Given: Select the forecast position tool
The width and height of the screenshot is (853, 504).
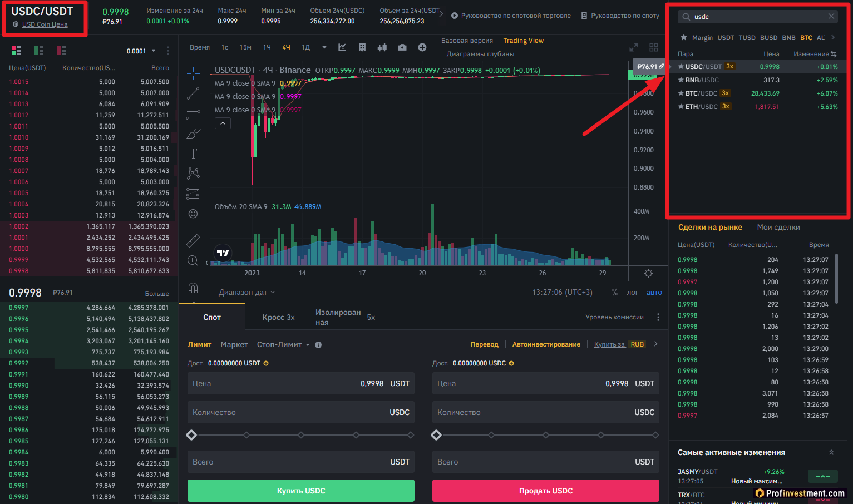Looking at the screenshot, I should (x=193, y=194).
